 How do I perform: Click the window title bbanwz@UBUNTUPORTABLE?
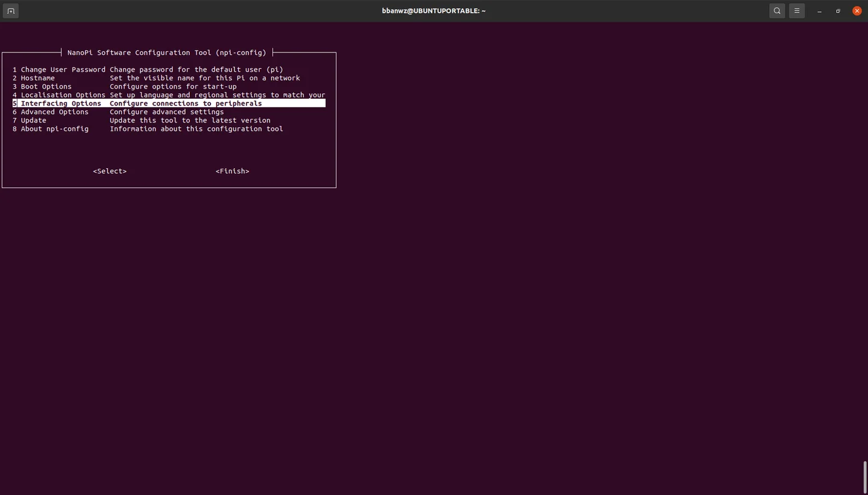pos(434,11)
